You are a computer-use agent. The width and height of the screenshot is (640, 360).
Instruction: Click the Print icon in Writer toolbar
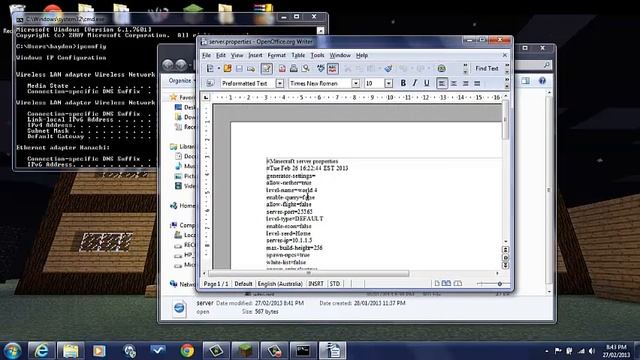[293, 69]
